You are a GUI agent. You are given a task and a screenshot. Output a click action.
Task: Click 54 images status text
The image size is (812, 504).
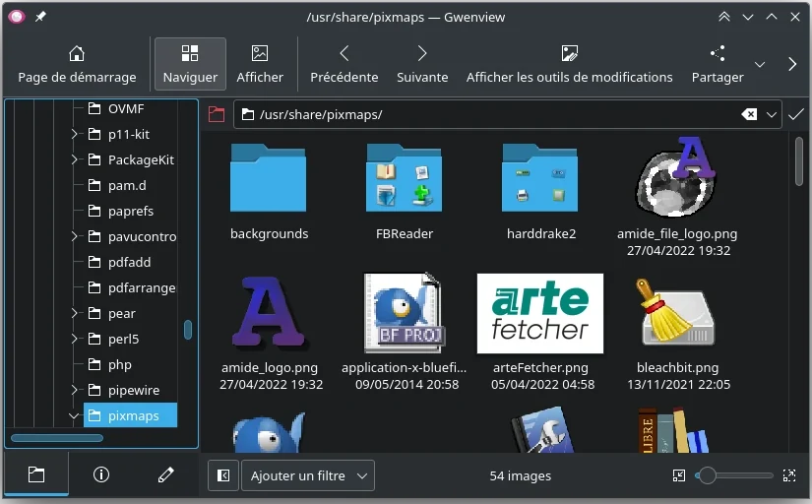521,475
